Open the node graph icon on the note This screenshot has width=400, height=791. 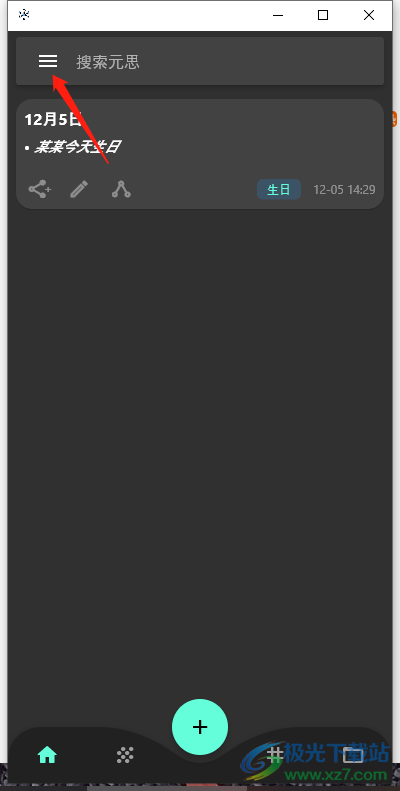click(121, 189)
